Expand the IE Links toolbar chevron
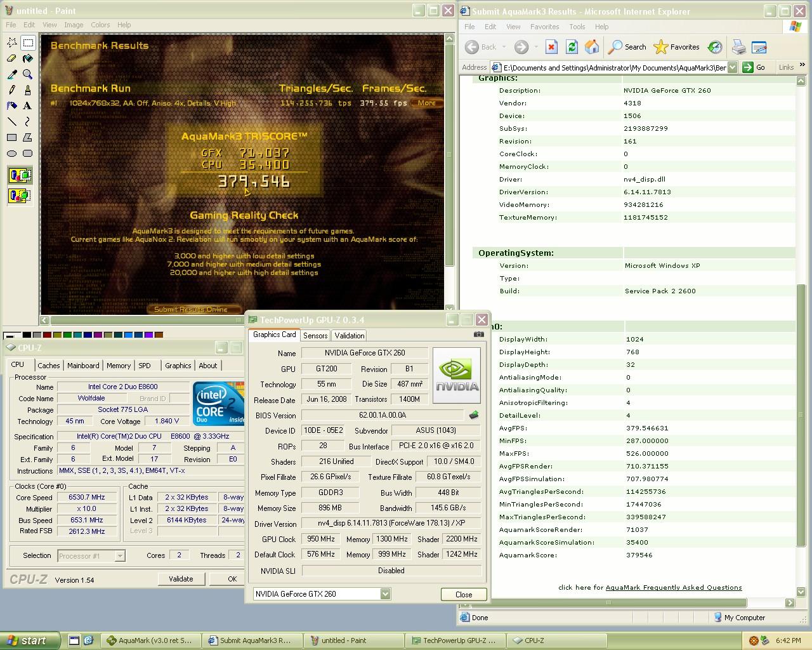Viewport: 812px width, 650px height. click(x=803, y=66)
